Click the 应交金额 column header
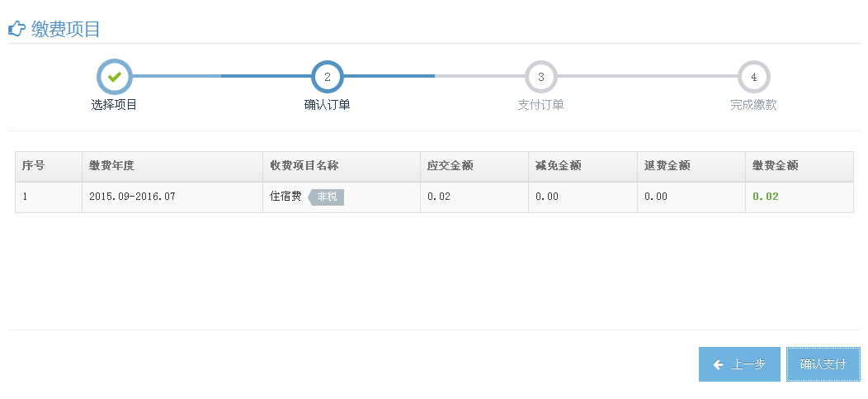 450,165
